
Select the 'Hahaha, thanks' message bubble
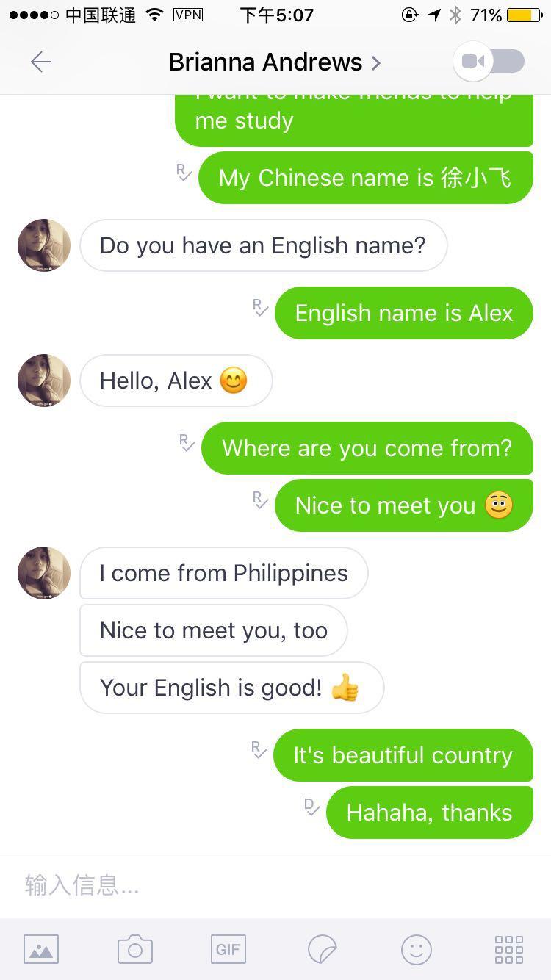tap(430, 813)
